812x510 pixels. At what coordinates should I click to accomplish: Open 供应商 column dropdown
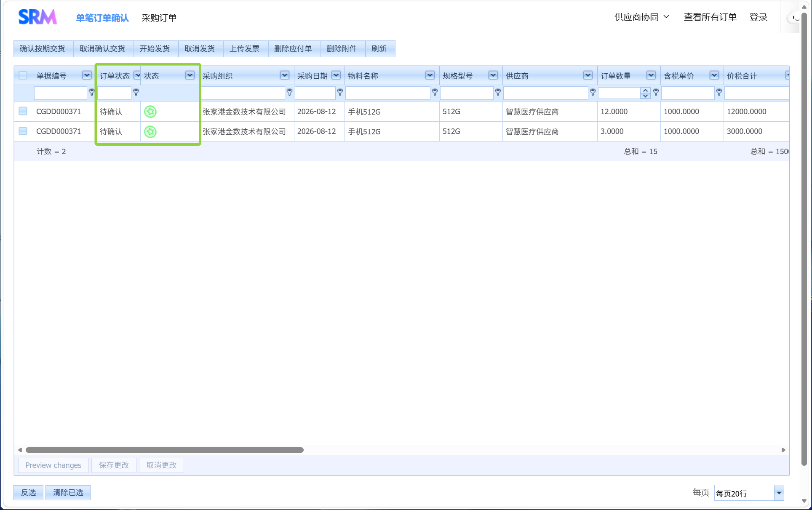(588, 75)
